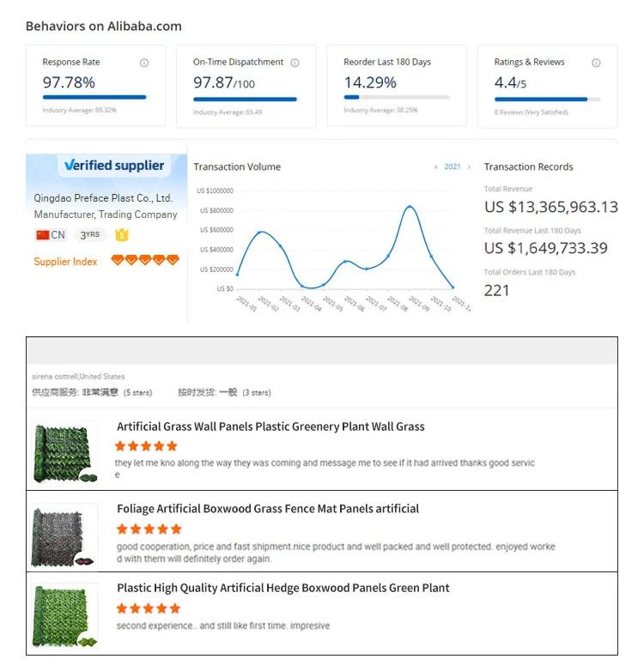Click the Transaction Volume heading

(x=237, y=167)
